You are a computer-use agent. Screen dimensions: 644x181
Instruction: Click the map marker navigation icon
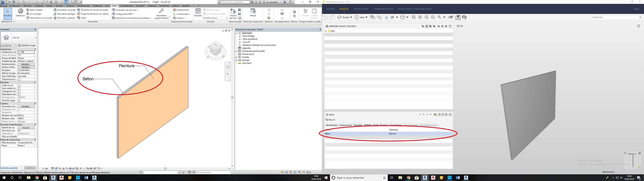tap(458, 17)
